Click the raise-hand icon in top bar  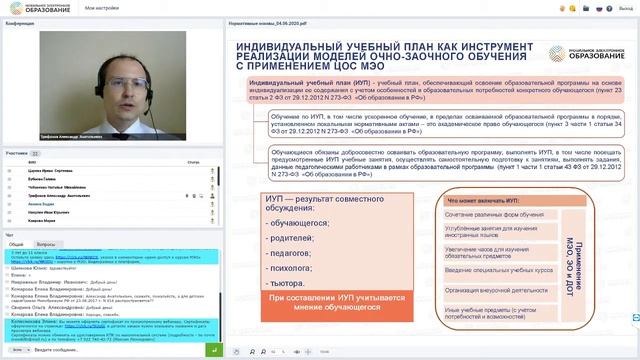562,9
